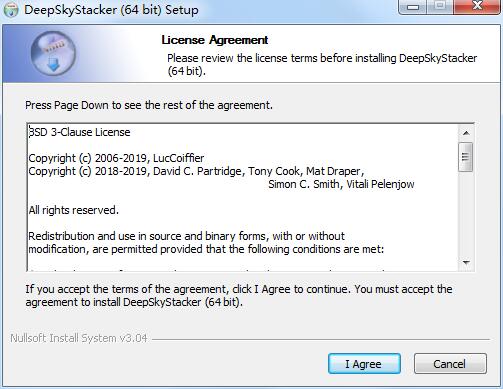Click the Simon C. Smith, Vitali Pelenjow line
The width and height of the screenshot is (503, 389).
(341, 184)
